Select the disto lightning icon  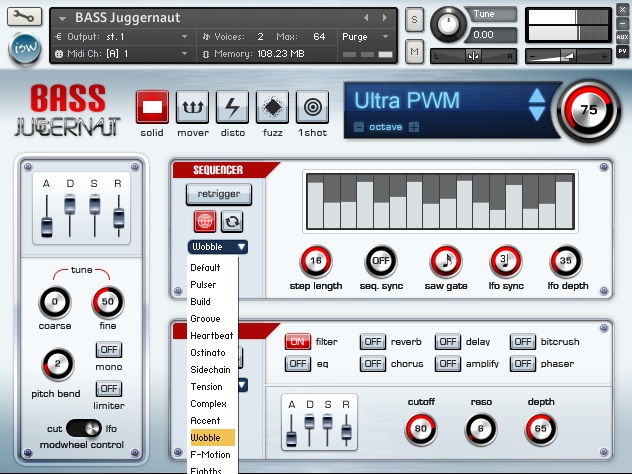tap(232, 106)
